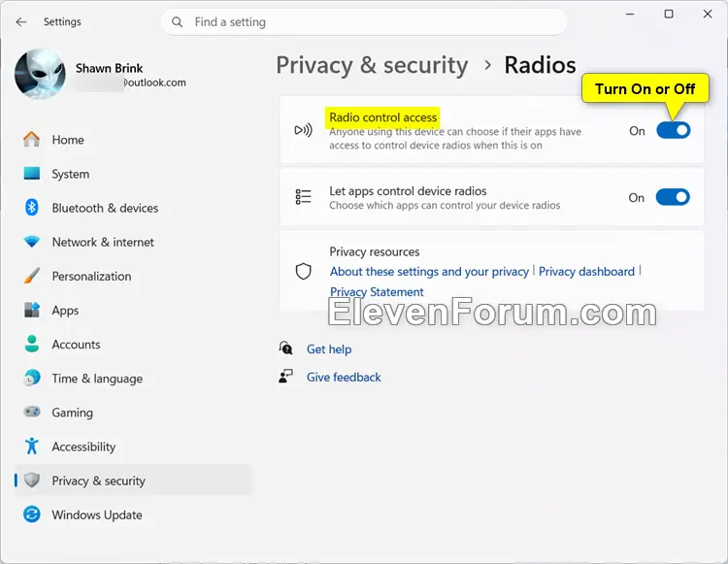Minimize the Settings window
Screen dimensions: 728x564
pos(630,14)
